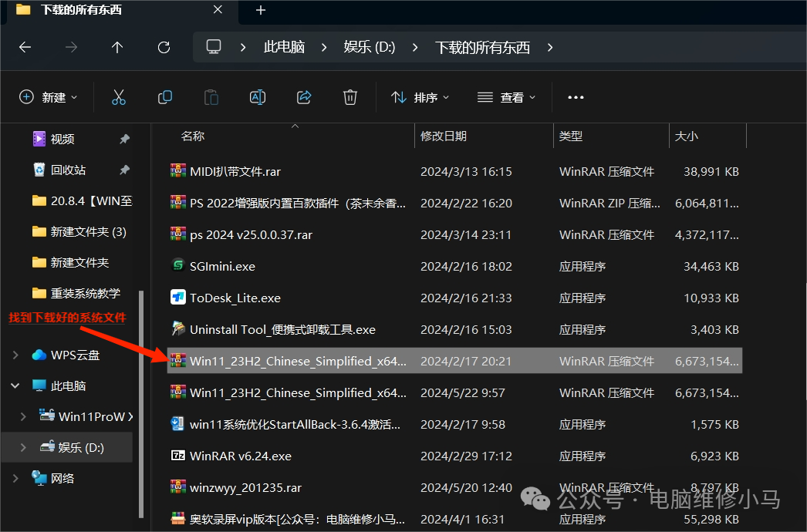This screenshot has height=532, width=807.
Task: Sort by the 大小 column header
Action: [686, 136]
